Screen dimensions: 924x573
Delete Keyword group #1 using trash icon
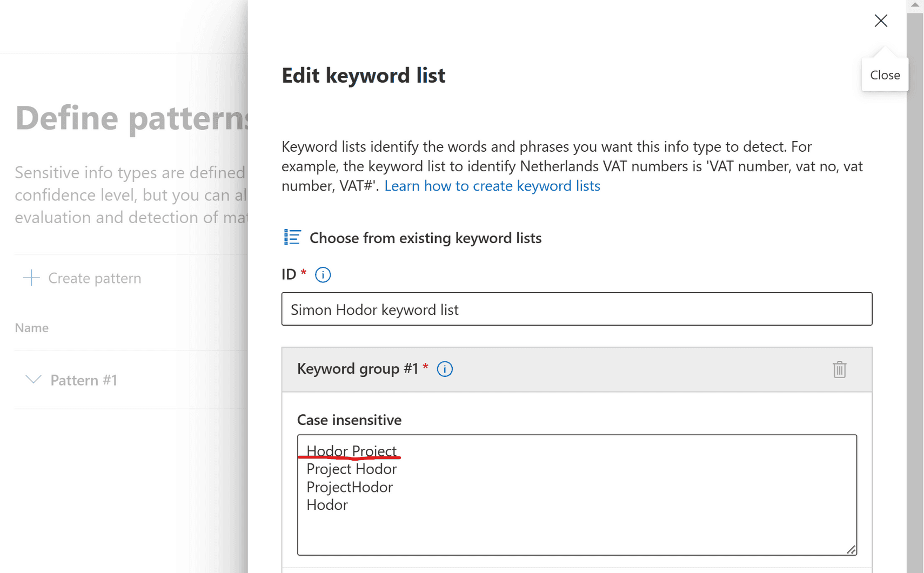[839, 369]
